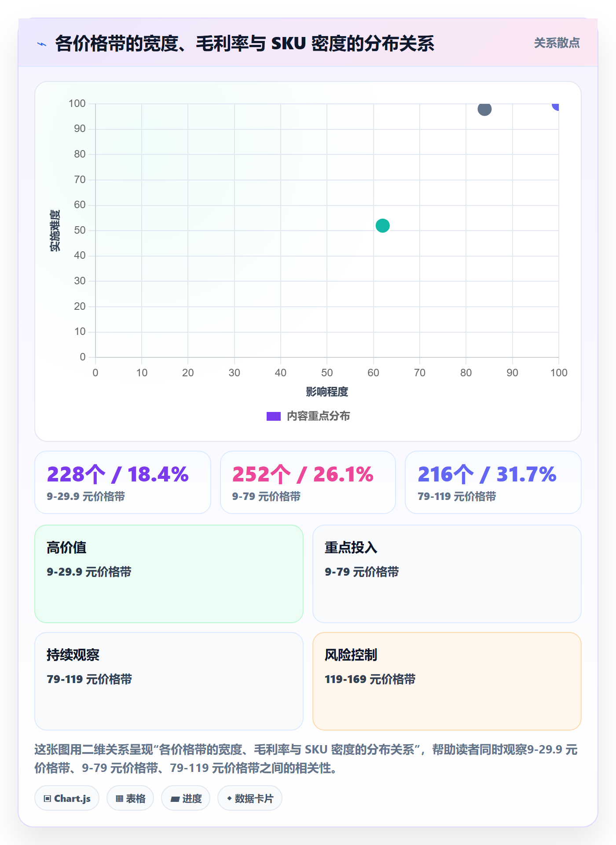Click the 影响程度 x-axis title
616x845 pixels.
(327, 392)
